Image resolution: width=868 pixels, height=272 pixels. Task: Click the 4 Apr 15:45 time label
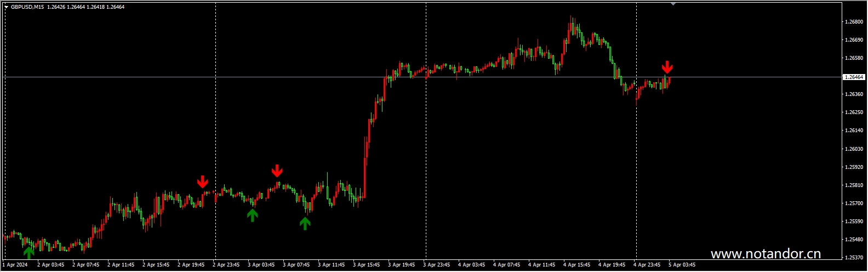click(x=578, y=265)
